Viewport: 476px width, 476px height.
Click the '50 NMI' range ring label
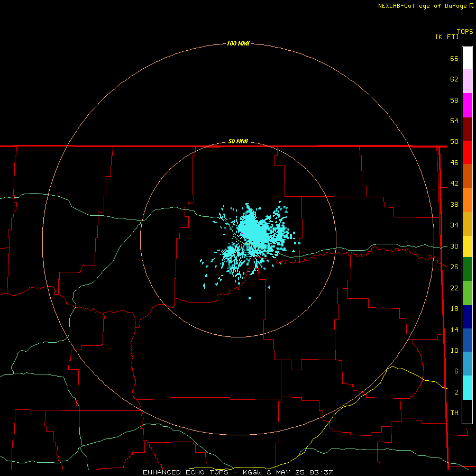(x=238, y=141)
